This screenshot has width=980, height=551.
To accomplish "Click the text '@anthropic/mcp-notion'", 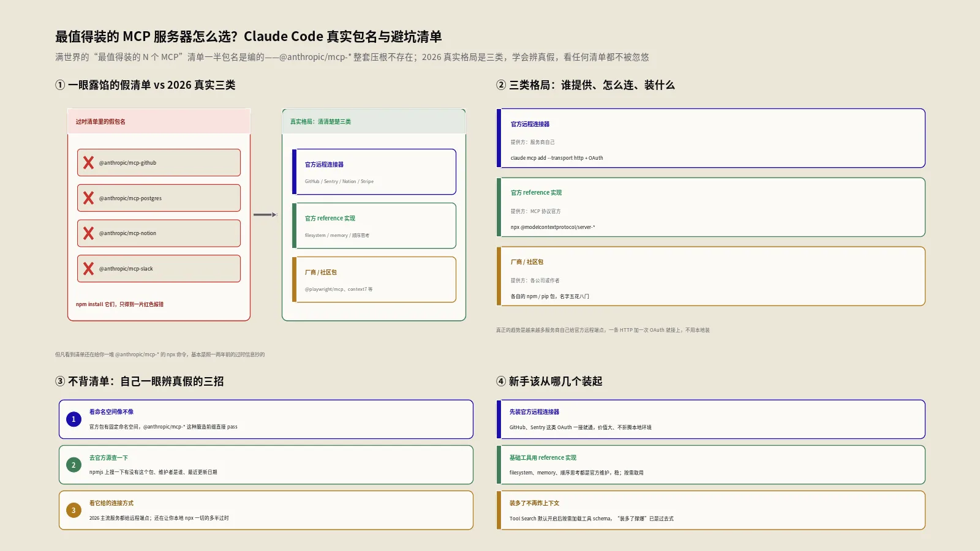I will tap(127, 233).
